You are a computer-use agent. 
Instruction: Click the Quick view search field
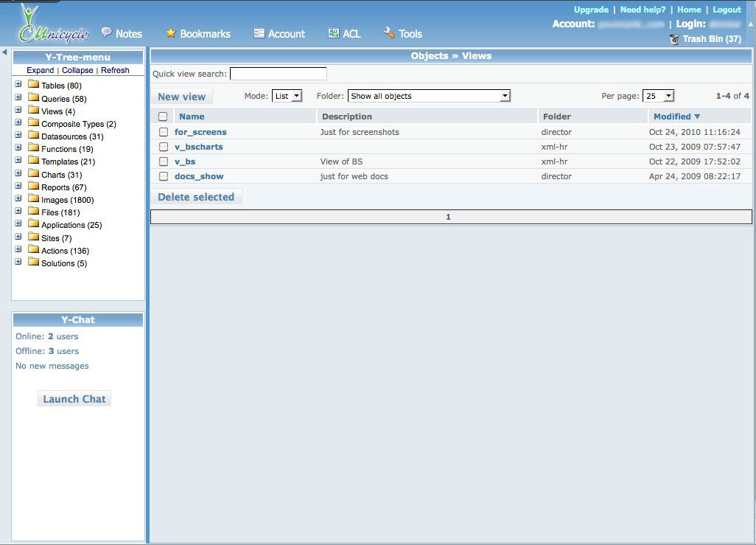point(279,74)
